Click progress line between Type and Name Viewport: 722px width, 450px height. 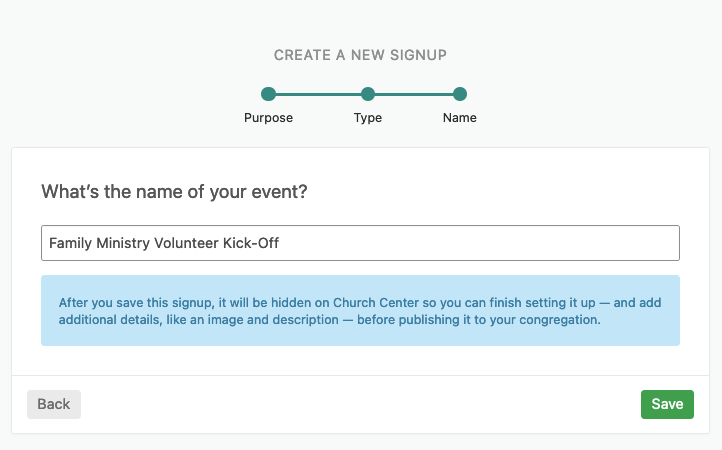[414, 95]
